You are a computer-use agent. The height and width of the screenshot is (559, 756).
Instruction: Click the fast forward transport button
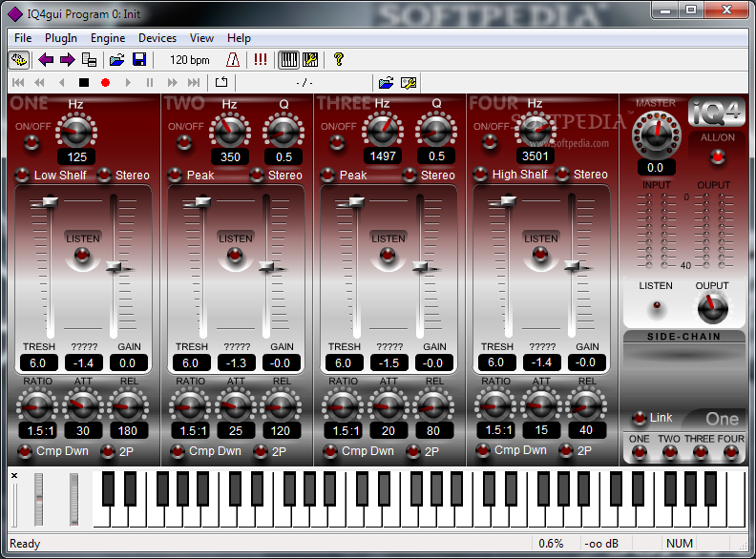[172, 82]
